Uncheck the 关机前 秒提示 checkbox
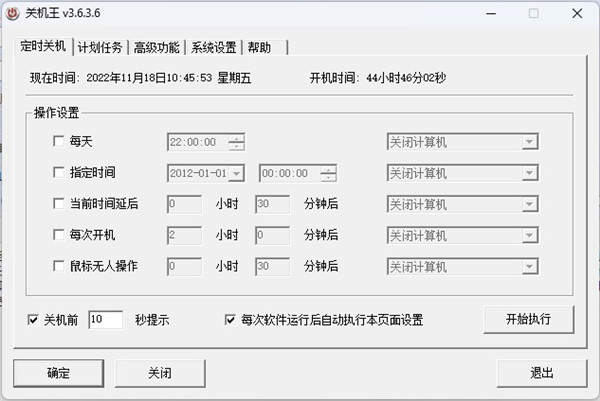Viewport: 600px width, 401px height. (x=33, y=319)
